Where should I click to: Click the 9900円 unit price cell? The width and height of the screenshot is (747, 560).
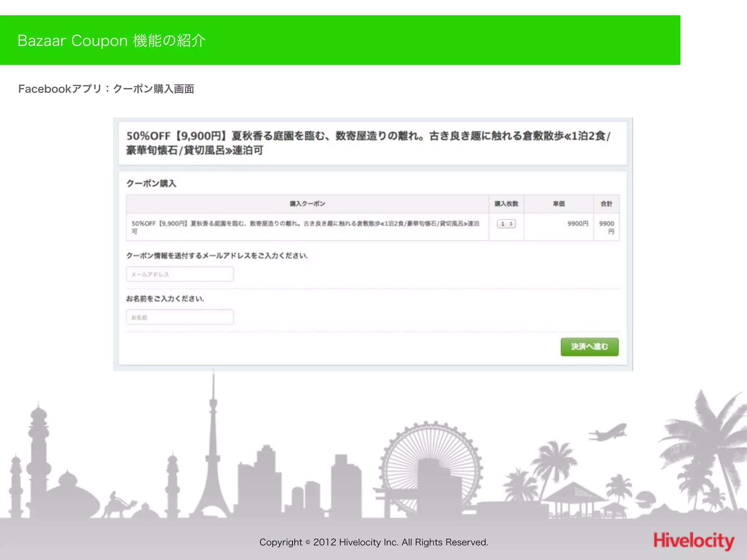[x=559, y=227]
